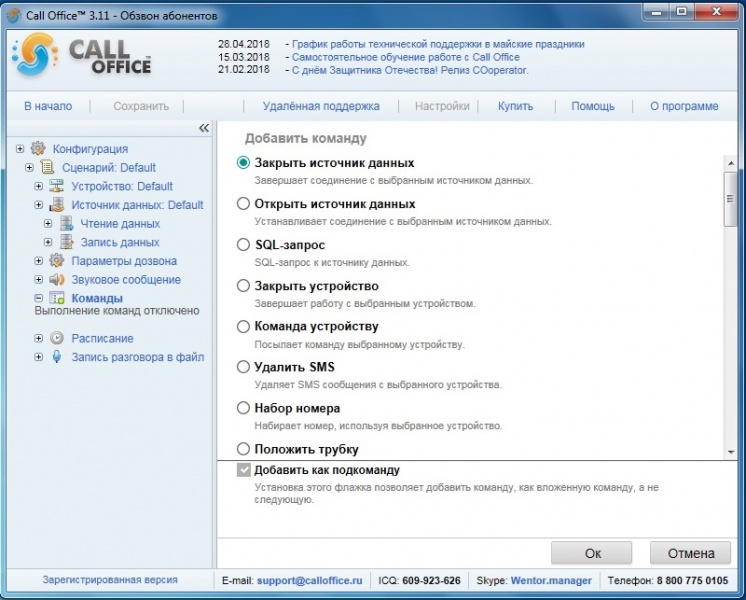Select Звуковое сообщение label in tree

126,280
